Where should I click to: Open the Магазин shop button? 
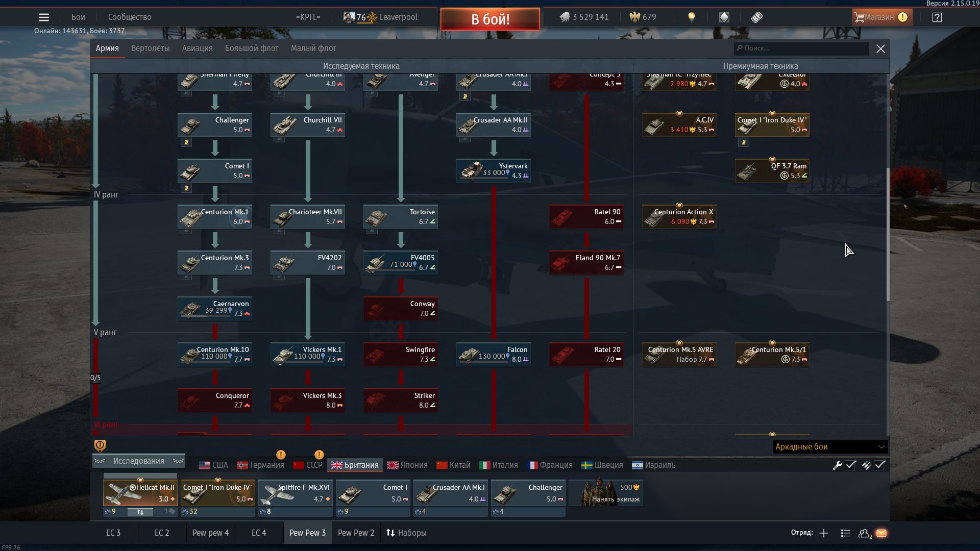[882, 17]
